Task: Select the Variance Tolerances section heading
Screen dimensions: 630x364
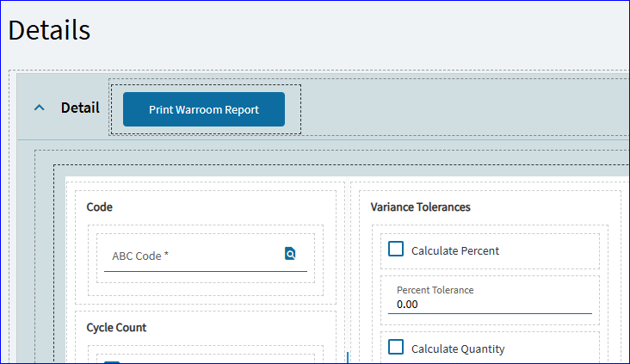Action: 420,207
